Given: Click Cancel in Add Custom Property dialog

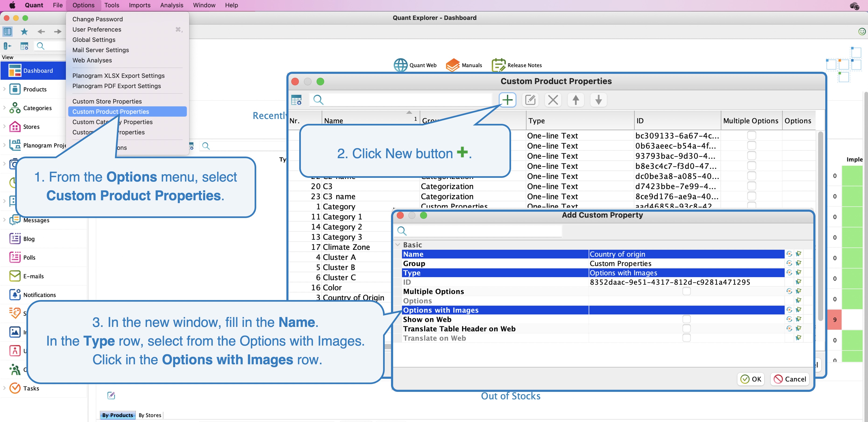Looking at the screenshot, I should point(790,379).
